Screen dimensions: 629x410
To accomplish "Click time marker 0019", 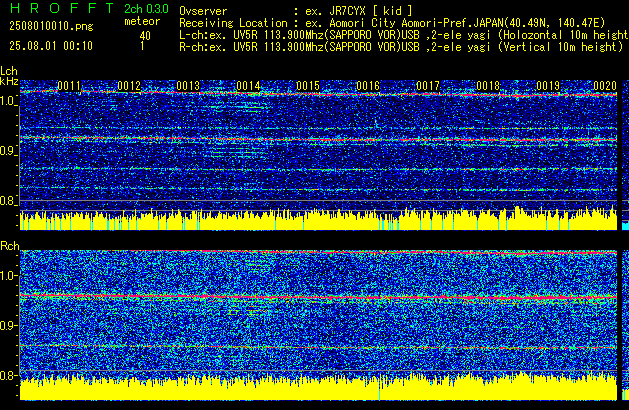I will (x=548, y=86).
